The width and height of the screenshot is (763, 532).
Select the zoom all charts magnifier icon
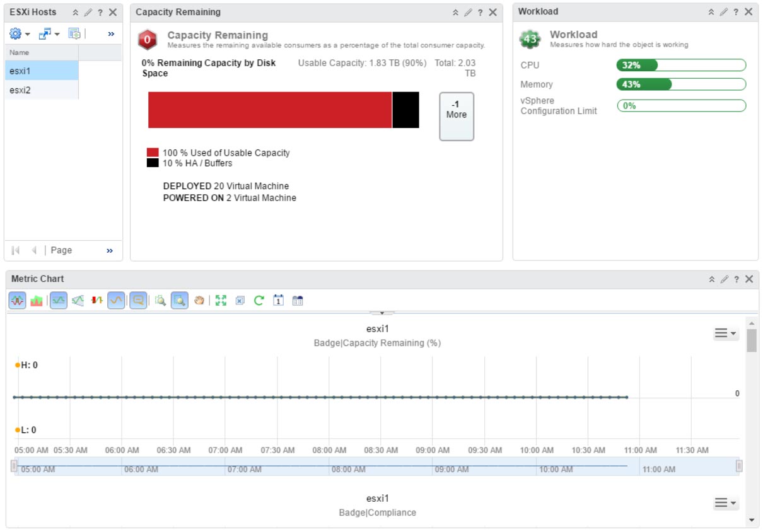[160, 301]
